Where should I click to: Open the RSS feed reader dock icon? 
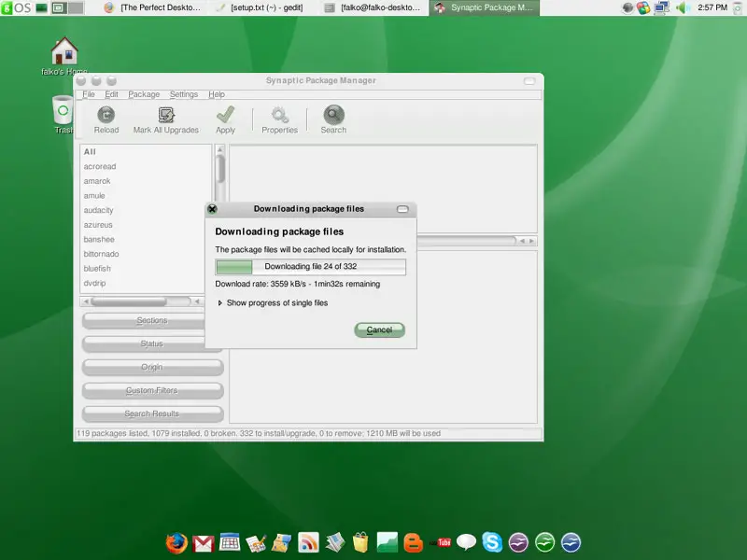point(308,542)
